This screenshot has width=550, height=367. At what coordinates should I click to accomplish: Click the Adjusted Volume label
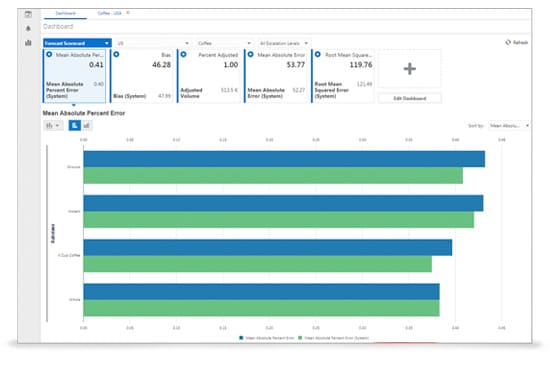pyautogui.click(x=191, y=93)
